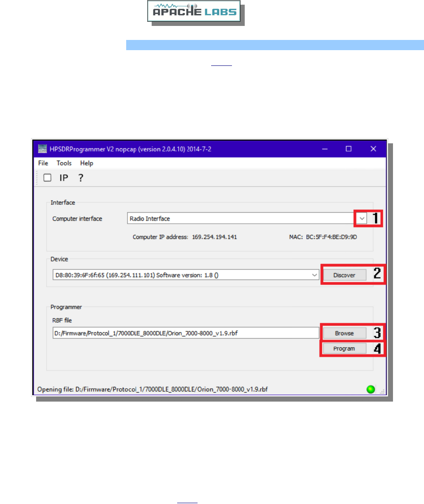Click the RBF file path field
This screenshot has height=504, width=424.
(186, 333)
